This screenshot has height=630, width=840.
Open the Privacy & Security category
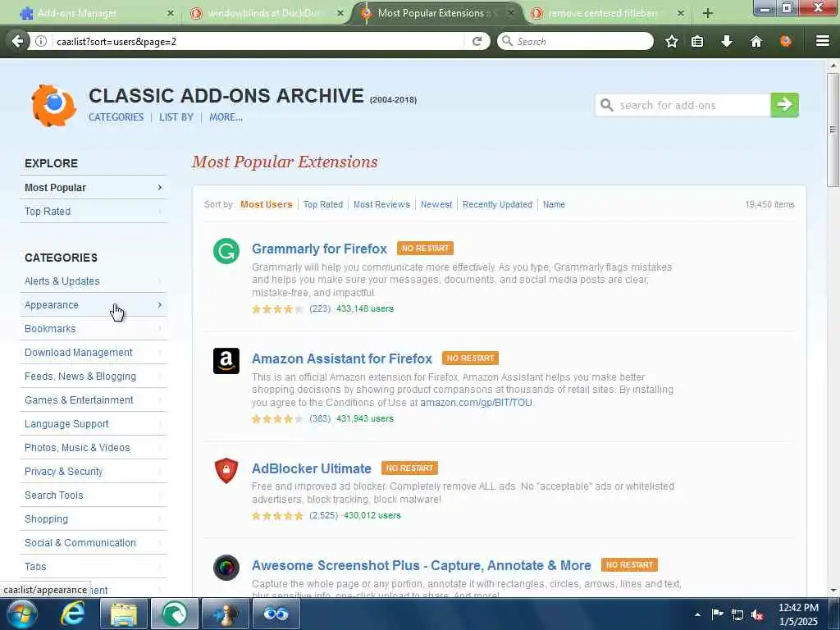(x=94, y=472)
